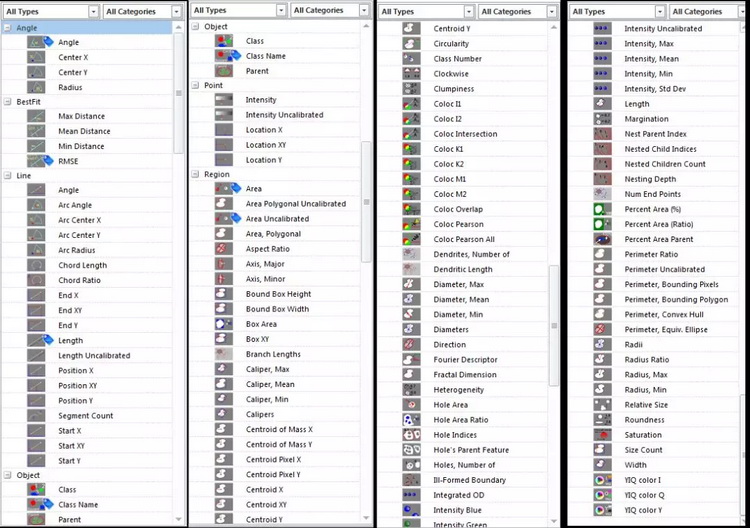This screenshot has height=528, width=750.
Task: Click the Circularity measurement icon
Action: tap(411, 44)
